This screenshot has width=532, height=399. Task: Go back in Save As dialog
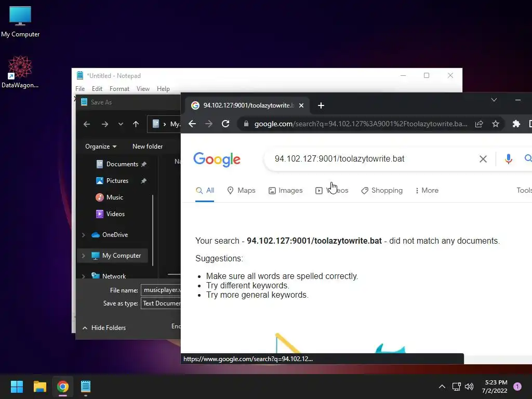tap(87, 124)
